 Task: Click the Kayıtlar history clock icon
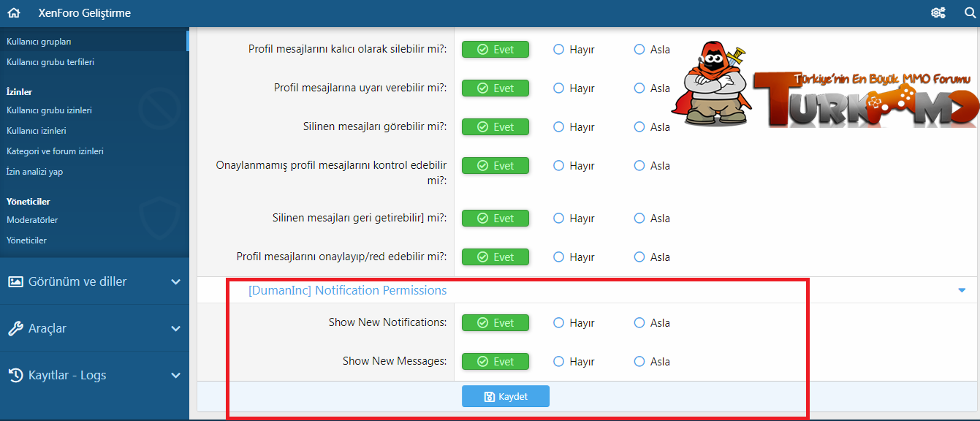coord(15,375)
